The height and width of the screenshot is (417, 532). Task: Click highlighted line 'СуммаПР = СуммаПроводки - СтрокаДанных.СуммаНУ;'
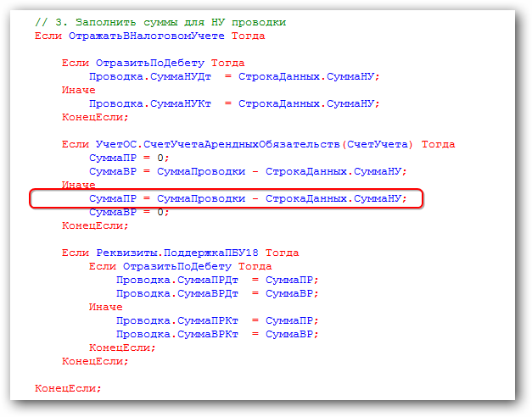(x=248, y=198)
